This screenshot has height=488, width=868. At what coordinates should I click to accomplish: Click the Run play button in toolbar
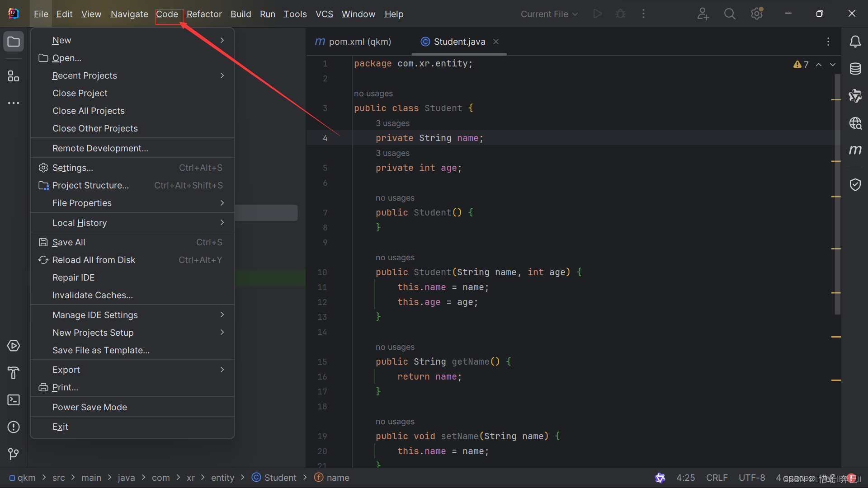pos(598,14)
